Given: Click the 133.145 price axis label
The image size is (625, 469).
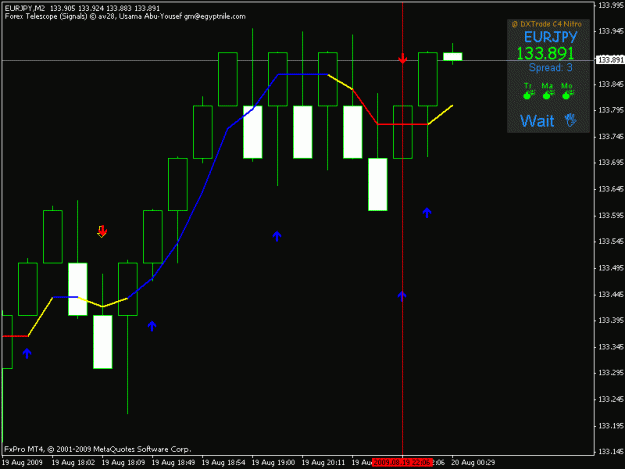Looking at the screenshot, I should 611,452.
